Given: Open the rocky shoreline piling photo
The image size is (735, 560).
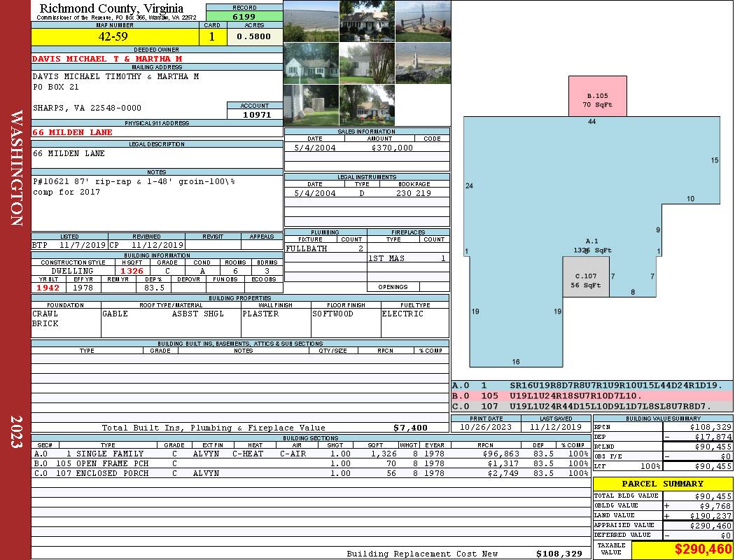Looking at the screenshot, I should tap(422, 63).
